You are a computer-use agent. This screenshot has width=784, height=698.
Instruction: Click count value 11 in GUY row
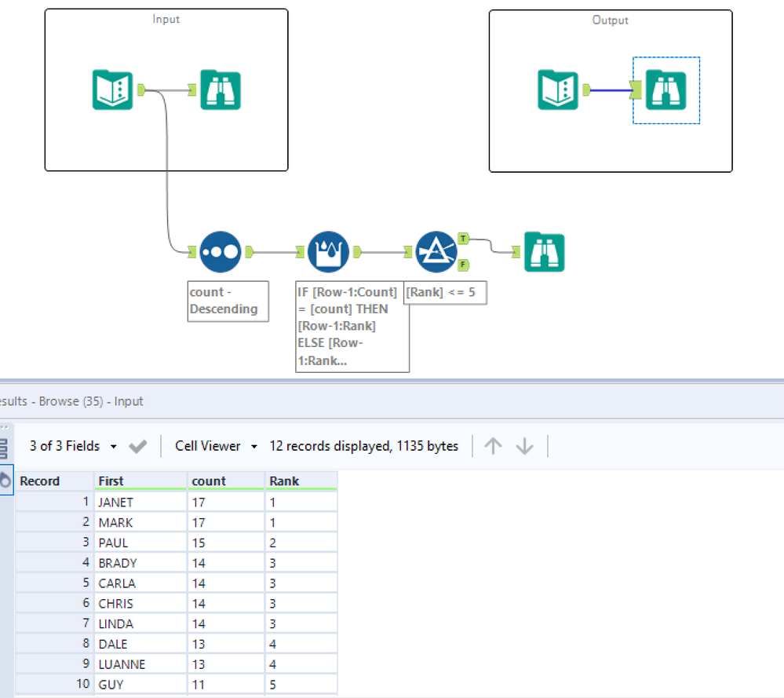coord(225,685)
